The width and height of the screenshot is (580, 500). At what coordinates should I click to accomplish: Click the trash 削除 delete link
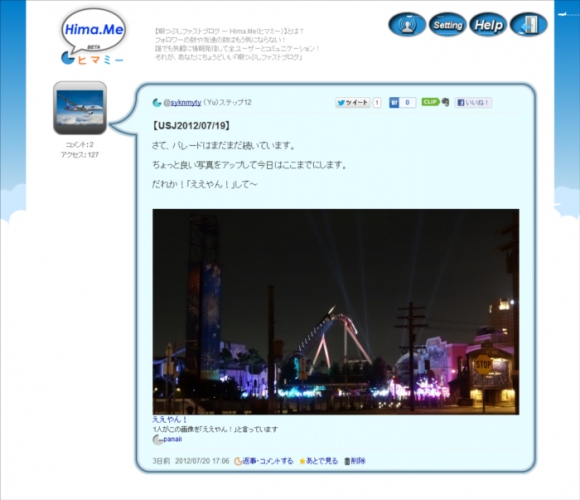point(355,461)
